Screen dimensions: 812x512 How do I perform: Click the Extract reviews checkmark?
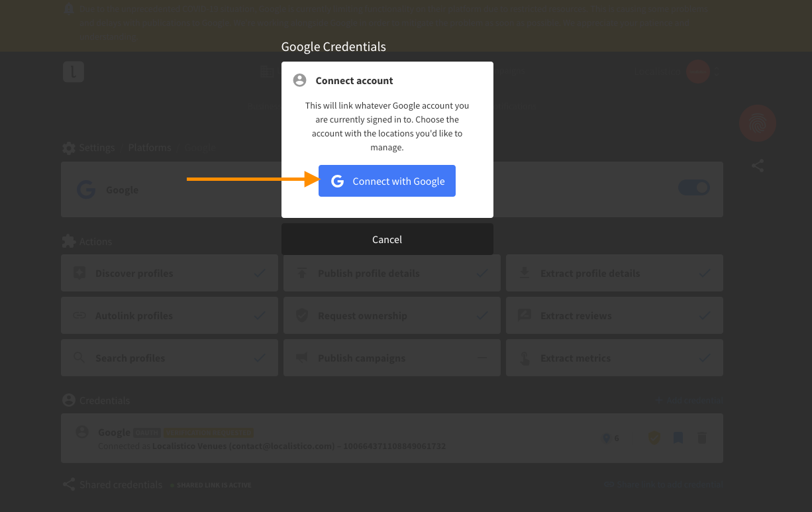tap(705, 315)
